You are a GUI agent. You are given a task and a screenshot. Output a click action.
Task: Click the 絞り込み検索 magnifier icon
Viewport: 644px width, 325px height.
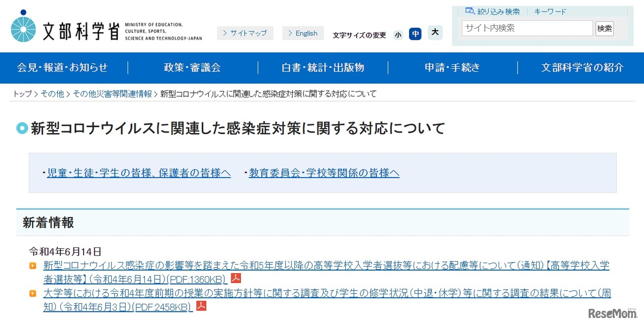pyautogui.click(x=470, y=11)
